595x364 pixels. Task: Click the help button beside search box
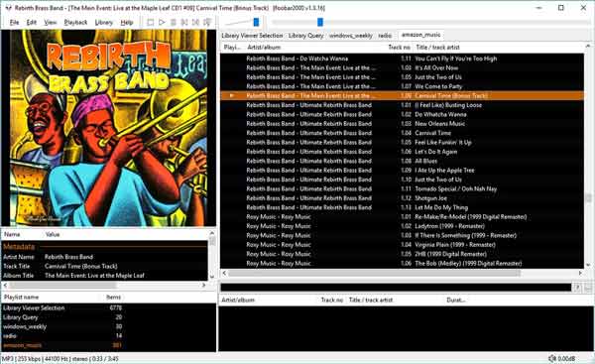[x=577, y=288]
